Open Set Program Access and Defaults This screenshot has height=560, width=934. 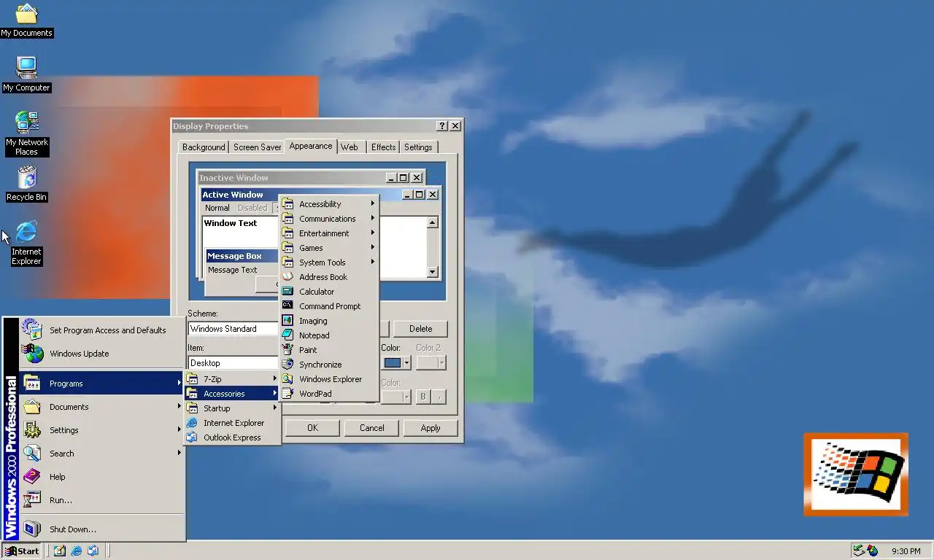click(101, 330)
